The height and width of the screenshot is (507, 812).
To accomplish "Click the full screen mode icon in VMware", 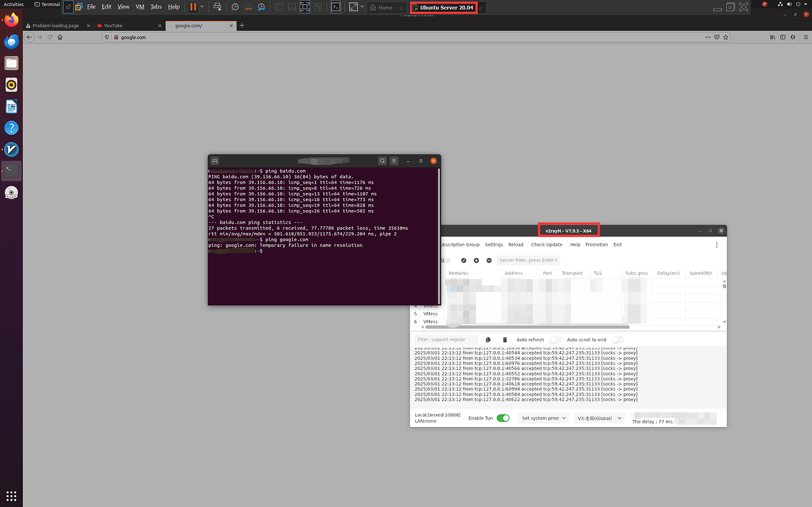I will (x=305, y=7).
